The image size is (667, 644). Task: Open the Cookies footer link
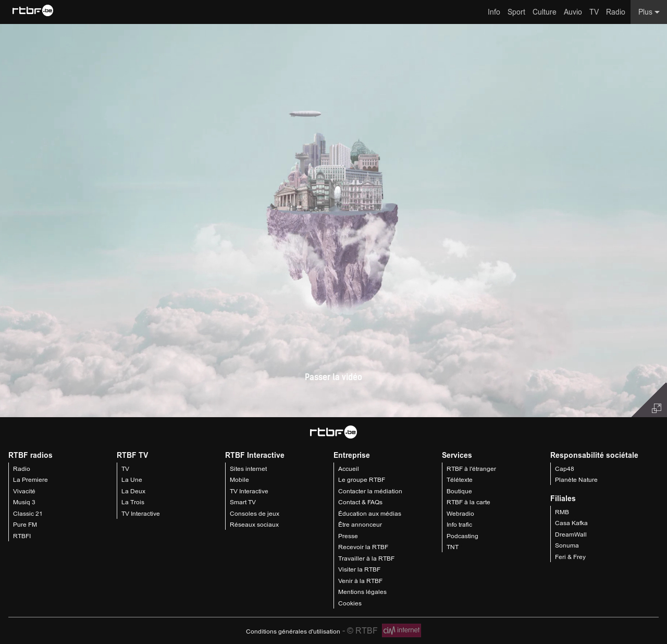pos(350,603)
